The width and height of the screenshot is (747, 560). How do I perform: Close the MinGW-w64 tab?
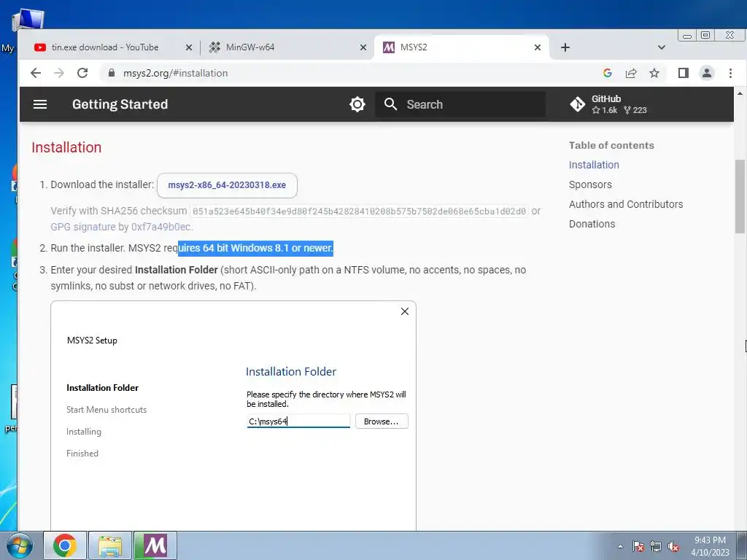(x=363, y=47)
